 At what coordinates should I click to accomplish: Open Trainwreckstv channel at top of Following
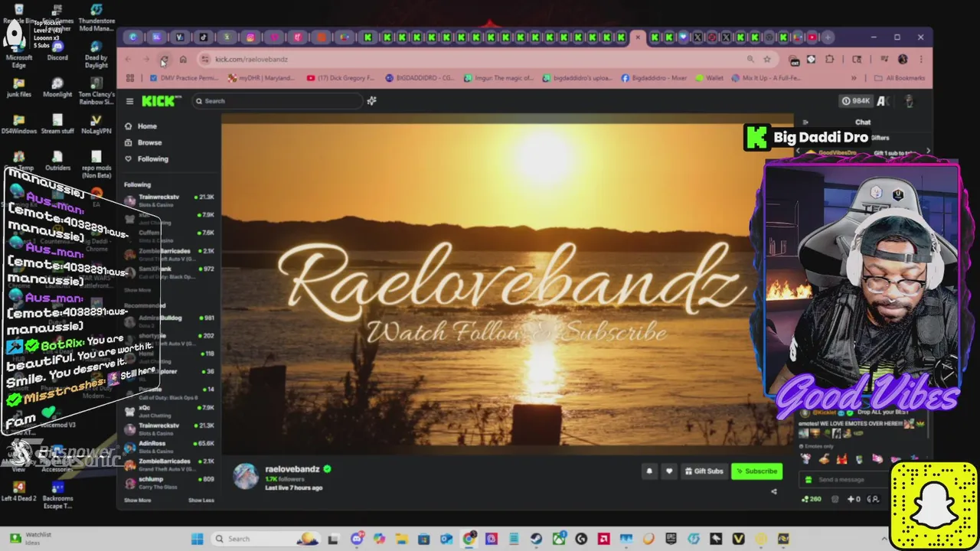(x=169, y=201)
